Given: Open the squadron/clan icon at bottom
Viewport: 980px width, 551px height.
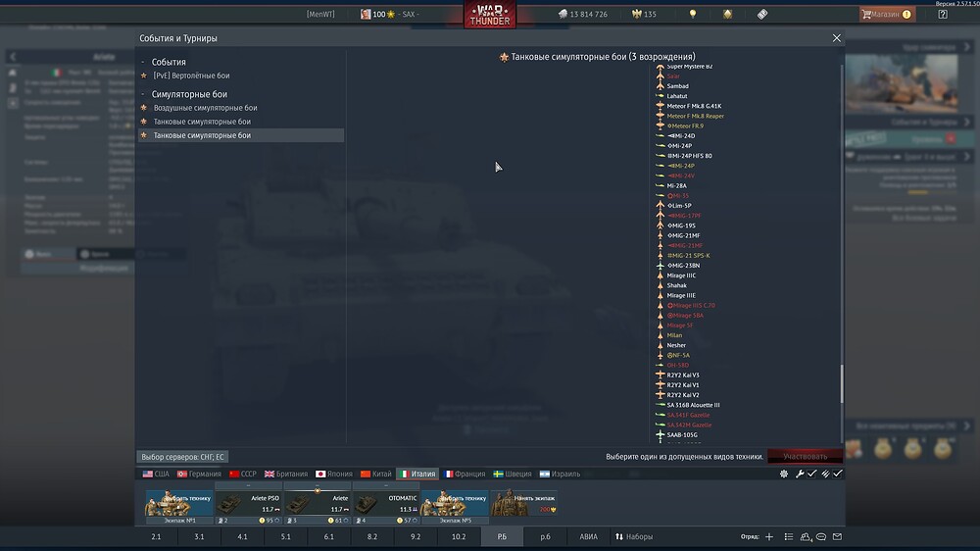Looking at the screenshot, I should point(805,536).
